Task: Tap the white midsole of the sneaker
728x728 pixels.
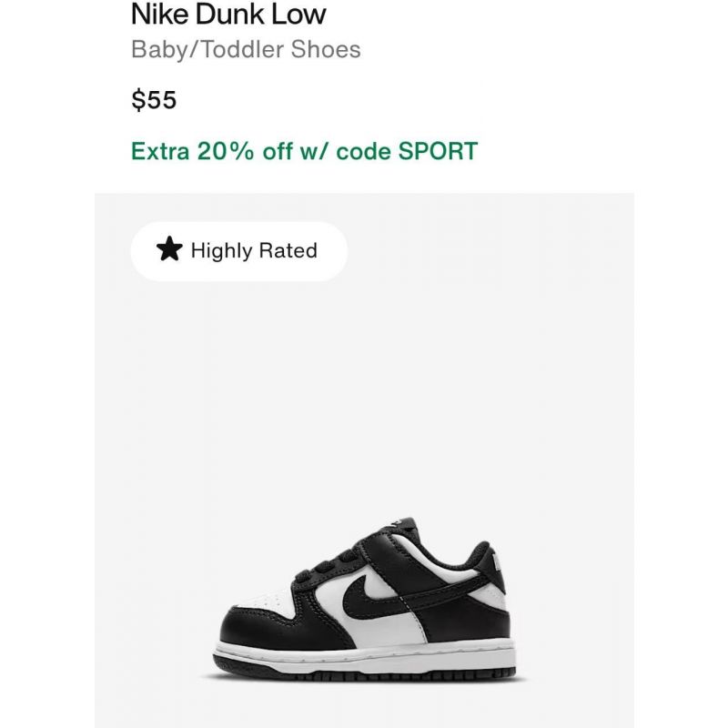Action: click(365, 654)
